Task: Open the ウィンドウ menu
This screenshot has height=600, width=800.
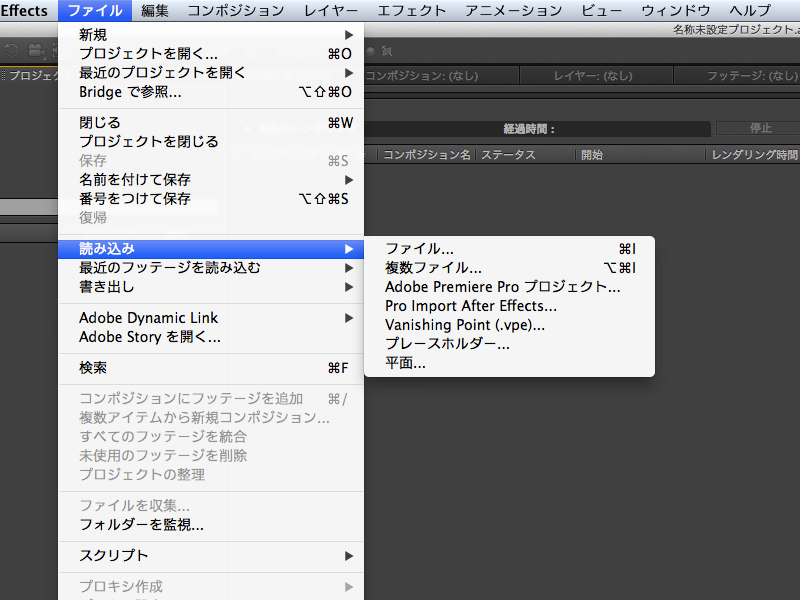Action: 676,10
